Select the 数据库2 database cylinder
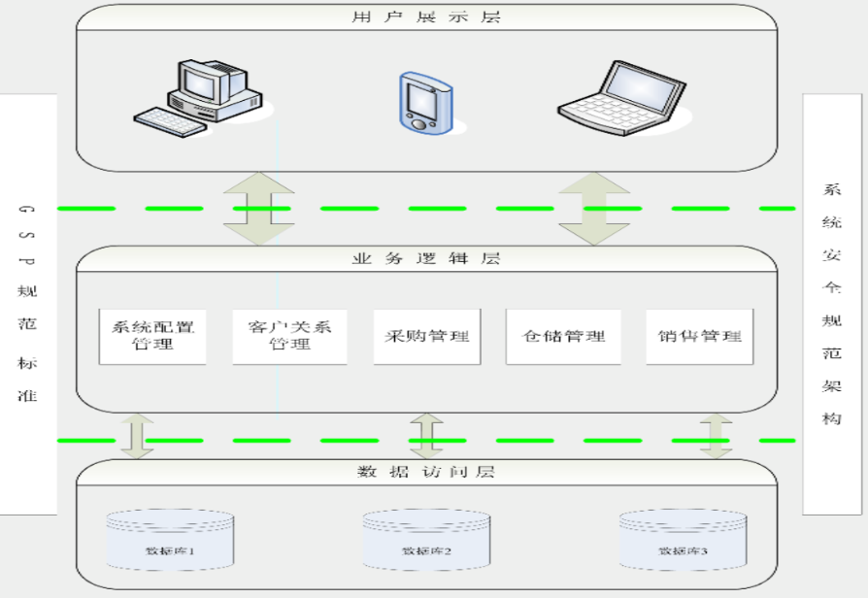This screenshot has width=868, height=598. [426, 540]
